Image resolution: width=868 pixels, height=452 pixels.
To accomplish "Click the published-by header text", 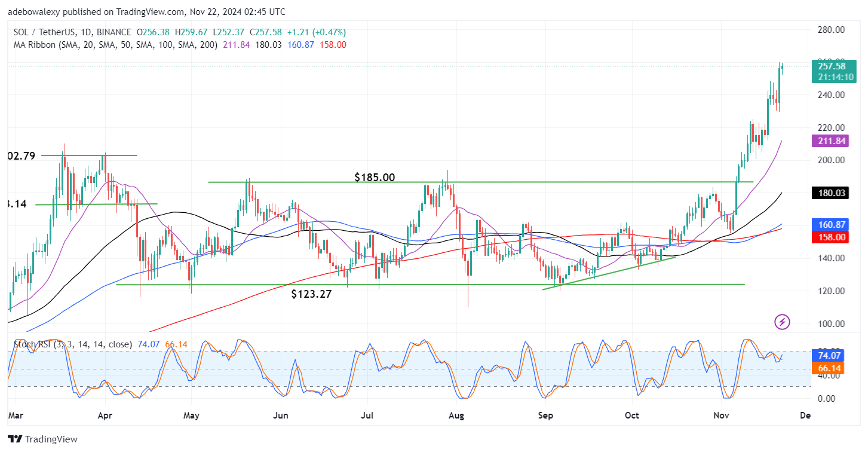I will 146,12.
